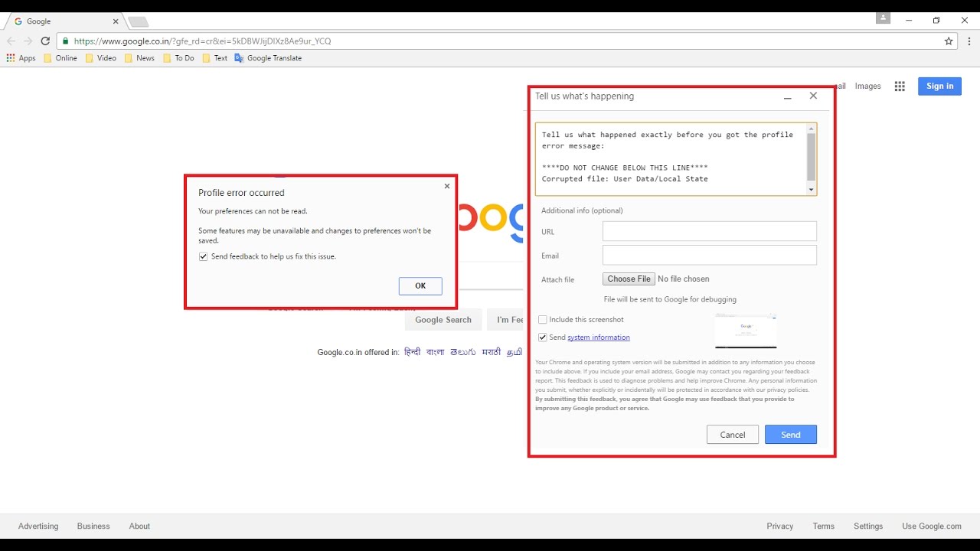The height and width of the screenshot is (551, 980).
Task: Uncheck the Send system information checkbox
Action: tap(542, 337)
